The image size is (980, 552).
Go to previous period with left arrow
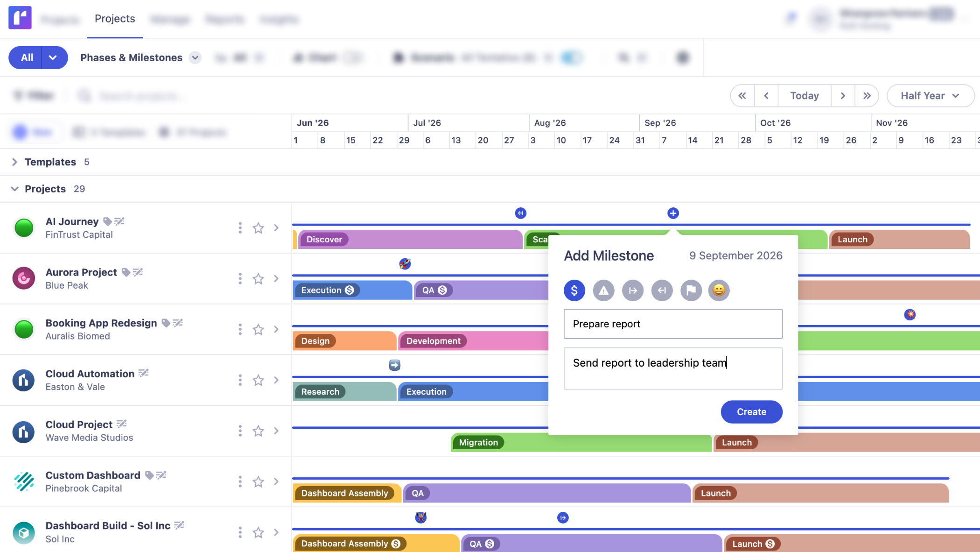[766, 96]
